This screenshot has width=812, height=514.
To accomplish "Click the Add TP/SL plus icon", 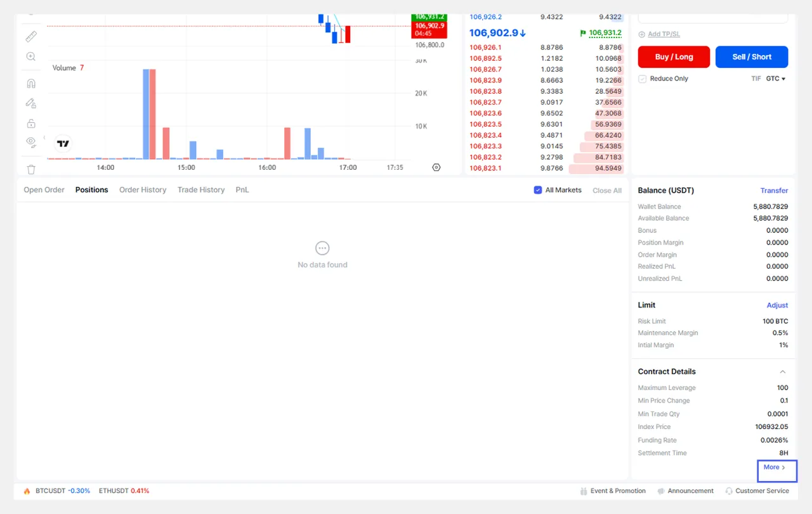I will (641, 34).
